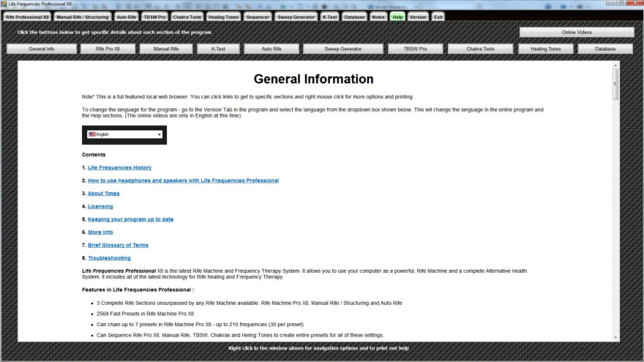Image resolution: width=644 pixels, height=362 pixels.
Task: Open the More Info link
Action: pyautogui.click(x=100, y=233)
